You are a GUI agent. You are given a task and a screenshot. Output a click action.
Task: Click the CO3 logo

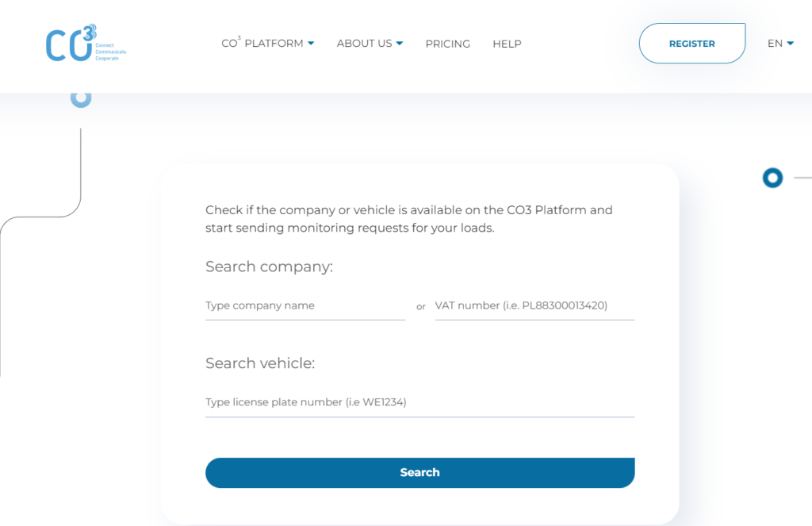(x=86, y=43)
